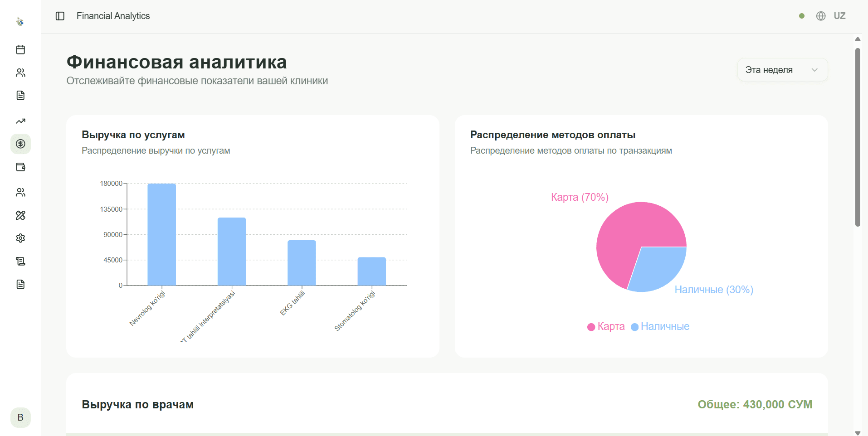
Task: Click the Stomatolog ko'rigi bar
Action: 372,271
